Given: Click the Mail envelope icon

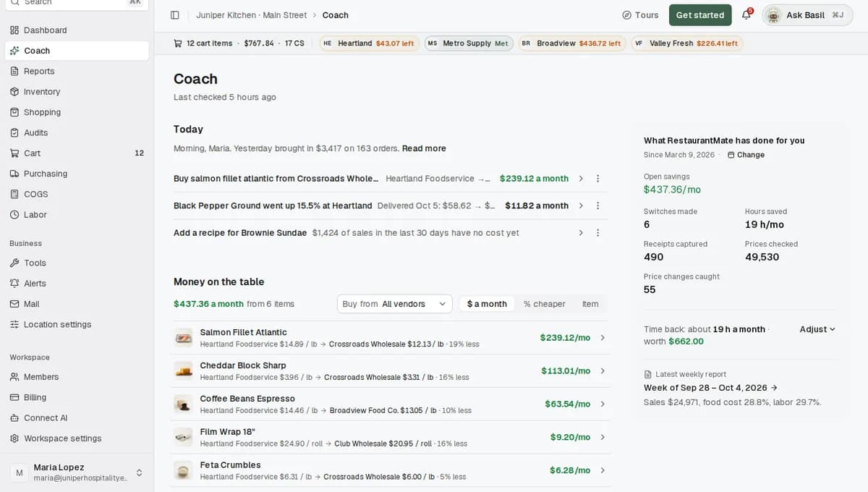Looking at the screenshot, I should click(x=14, y=304).
